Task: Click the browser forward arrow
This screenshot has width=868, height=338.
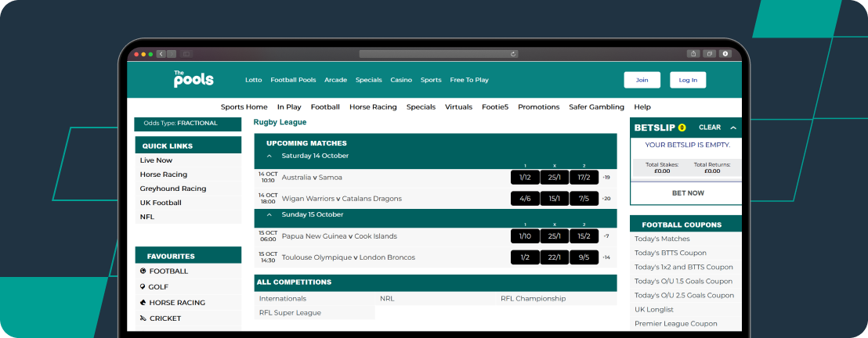Action: pos(172,54)
